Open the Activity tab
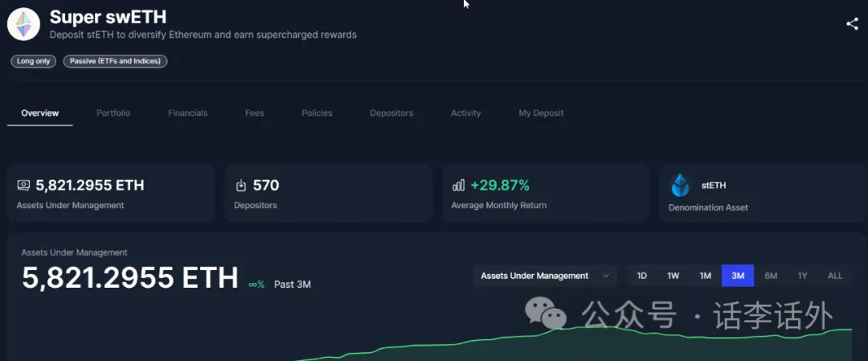The width and height of the screenshot is (868, 361). (465, 113)
